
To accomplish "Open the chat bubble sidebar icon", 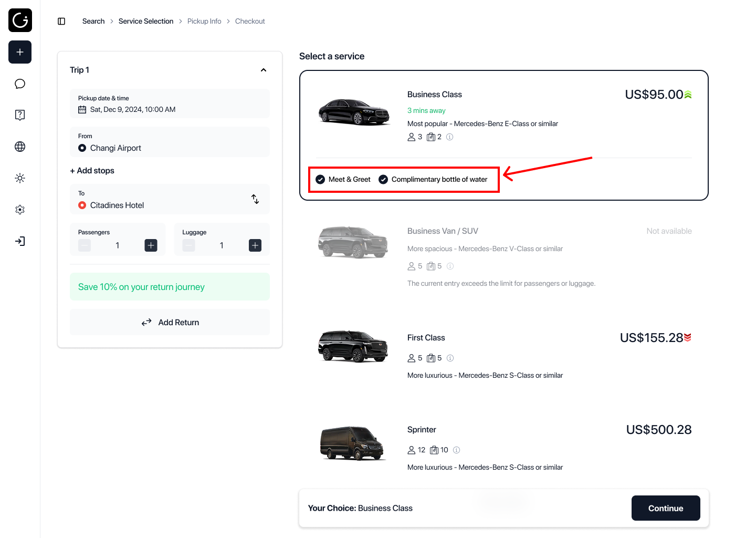I will click(x=20, y=84).
